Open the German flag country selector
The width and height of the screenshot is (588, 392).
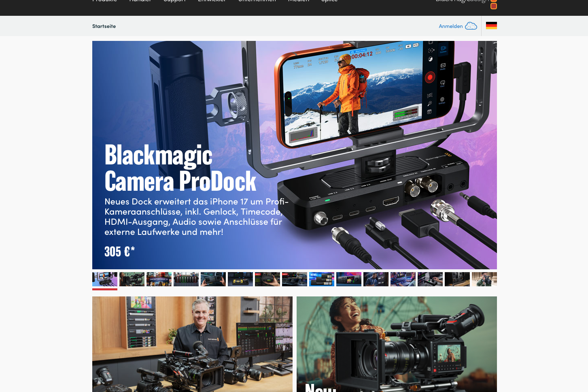pyautogui.click(x=491, y=26)
